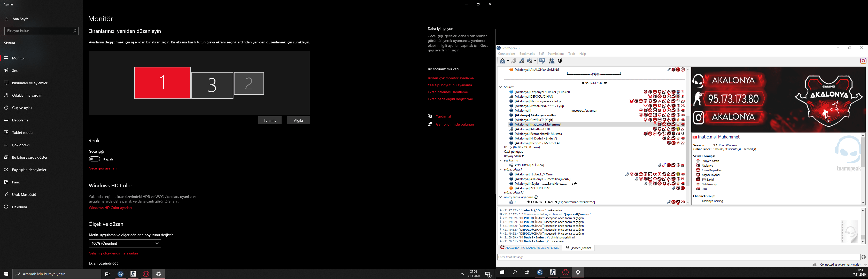Open the Connections menu in TeamSpeak
This screenshot has height=279, width=868.
[506, 53]
